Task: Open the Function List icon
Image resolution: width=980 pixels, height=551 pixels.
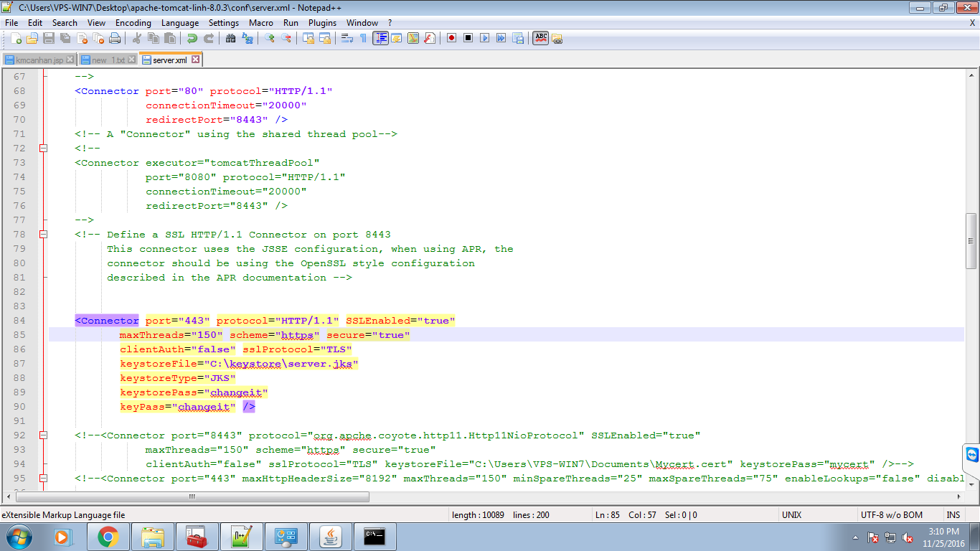Action: 430,38
